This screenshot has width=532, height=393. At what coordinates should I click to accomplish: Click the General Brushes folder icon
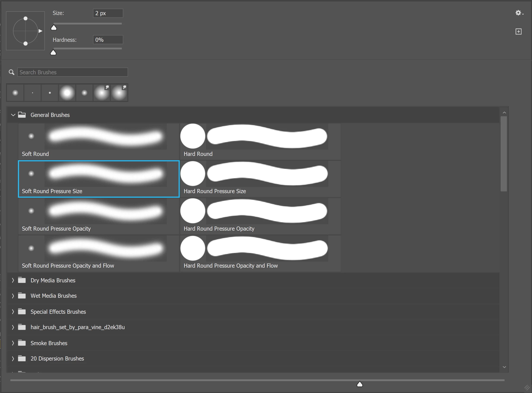pos(22,115)
